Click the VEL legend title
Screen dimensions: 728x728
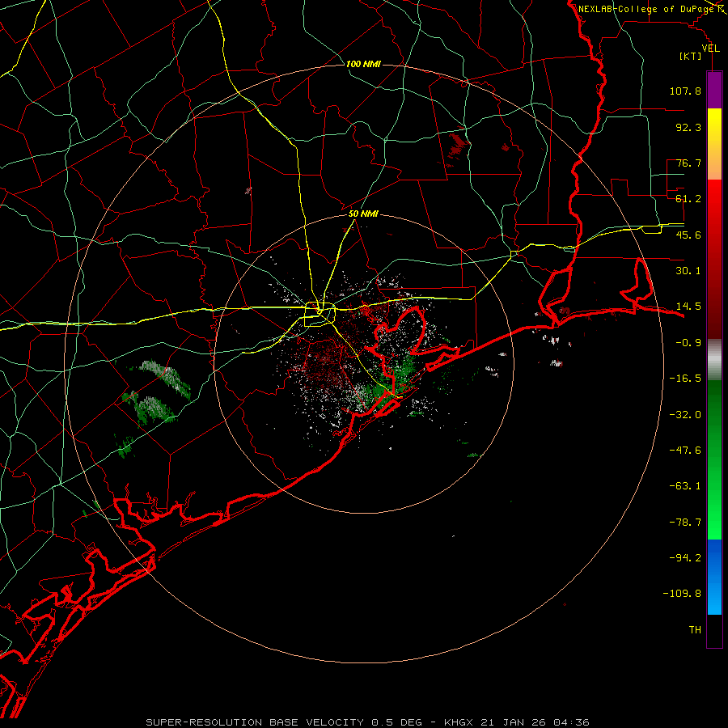pos(710,49)
